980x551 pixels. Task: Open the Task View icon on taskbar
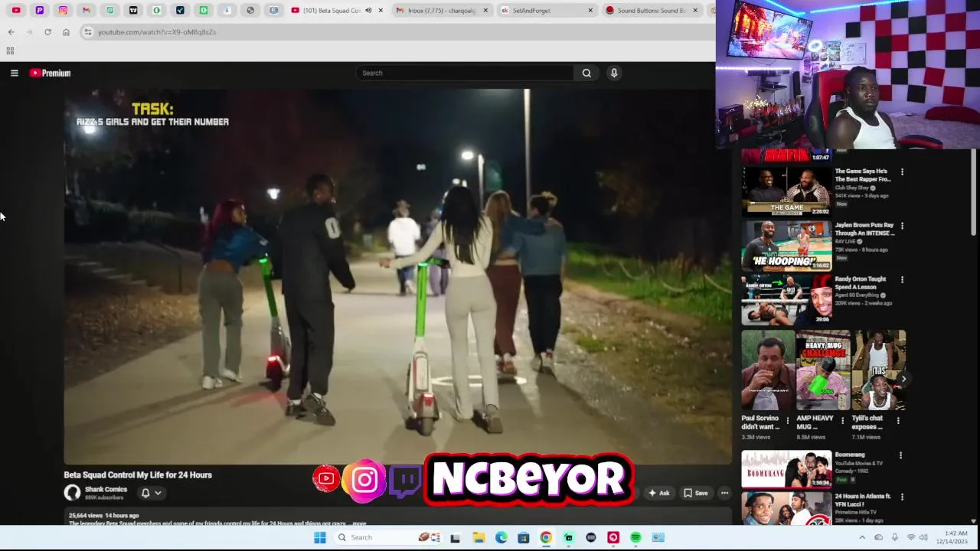[456, 537]
